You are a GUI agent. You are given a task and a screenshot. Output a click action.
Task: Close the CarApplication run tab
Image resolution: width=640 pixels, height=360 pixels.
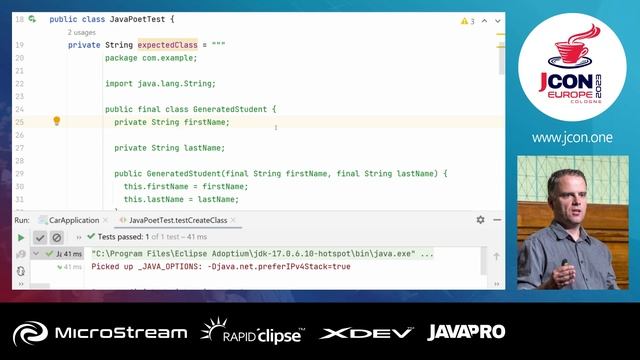(x=106, y=220)
